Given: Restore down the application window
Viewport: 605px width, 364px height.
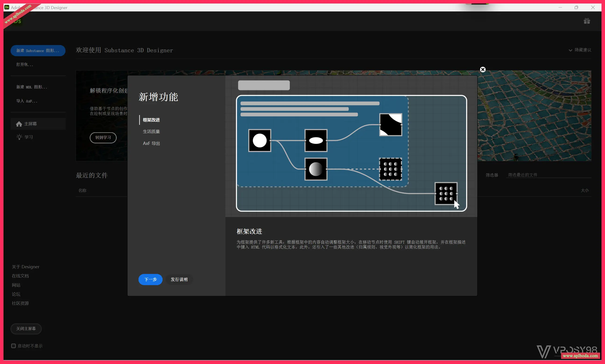Looking at the screenshot, I should click(x=576, y=7).
